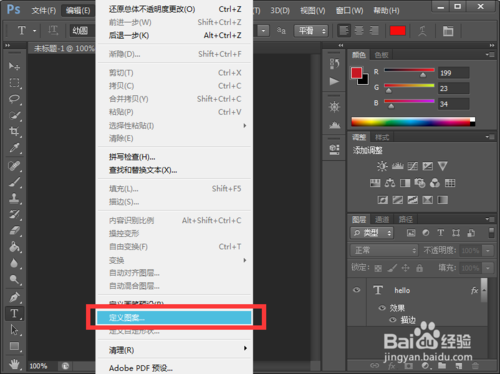Select the Crop tool
This screenshot has width=500, height=374.
tap(14, 131)
